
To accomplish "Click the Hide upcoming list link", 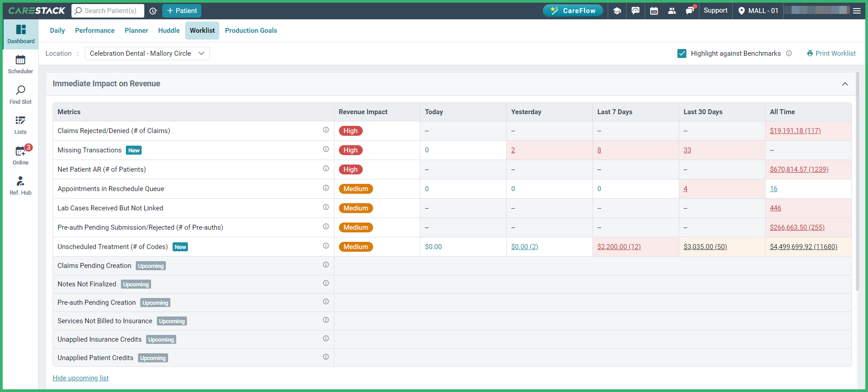I will [x=80, y=378].
